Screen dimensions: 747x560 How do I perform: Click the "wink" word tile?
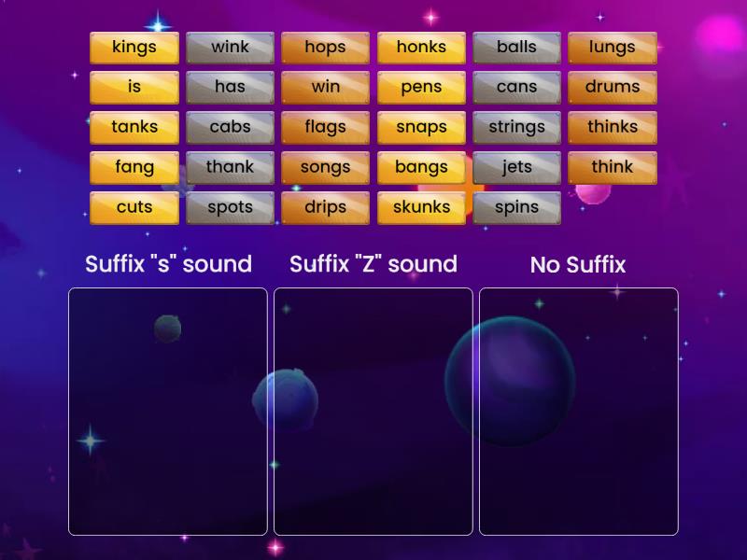pyautogui.click(x=230, y=47)
